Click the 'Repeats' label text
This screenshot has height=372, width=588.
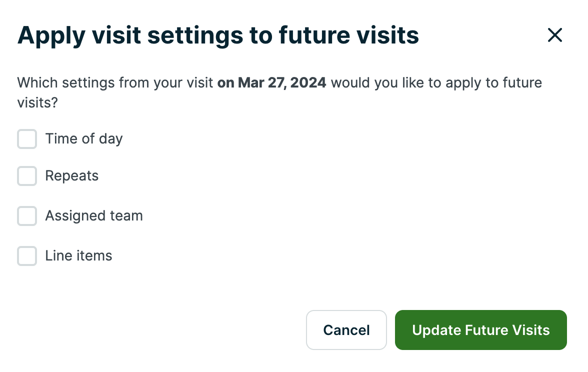click(72, 176)
